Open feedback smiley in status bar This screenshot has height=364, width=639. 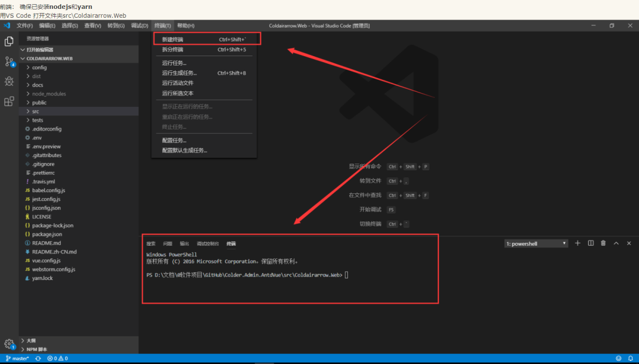[619, 359]
